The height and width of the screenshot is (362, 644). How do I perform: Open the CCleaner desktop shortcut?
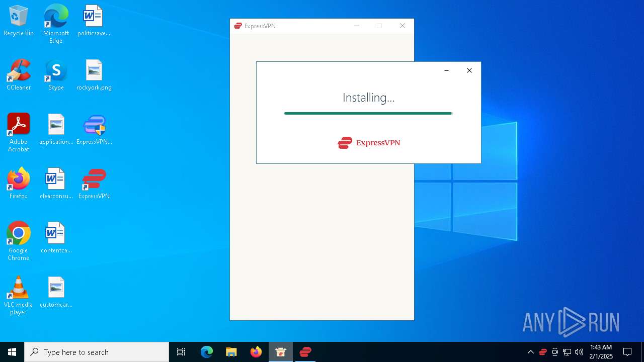coord(19,75)
